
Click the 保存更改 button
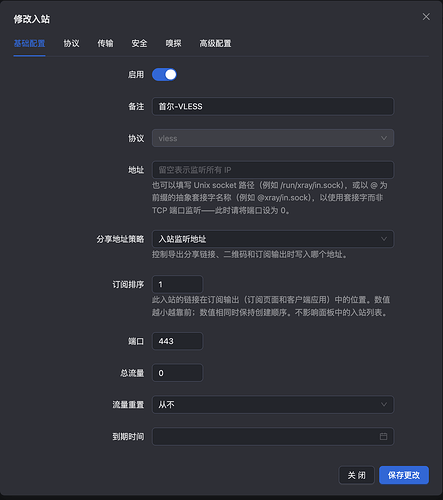(404, 475)
